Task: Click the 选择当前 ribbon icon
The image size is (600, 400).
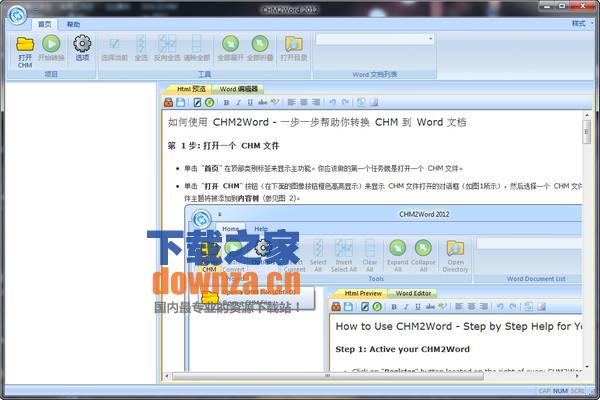Action: click(114, 44)
